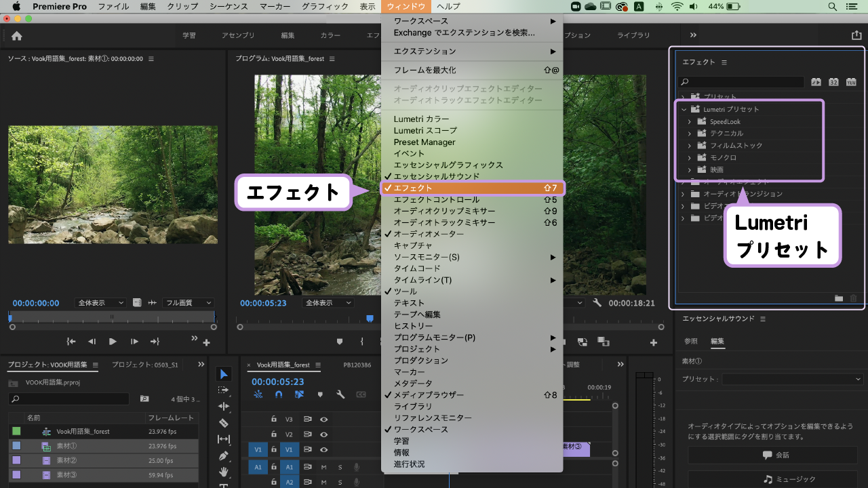Collapse the Lumetri プリセット folder
868x488 pixels.
(x=683, y=108)
